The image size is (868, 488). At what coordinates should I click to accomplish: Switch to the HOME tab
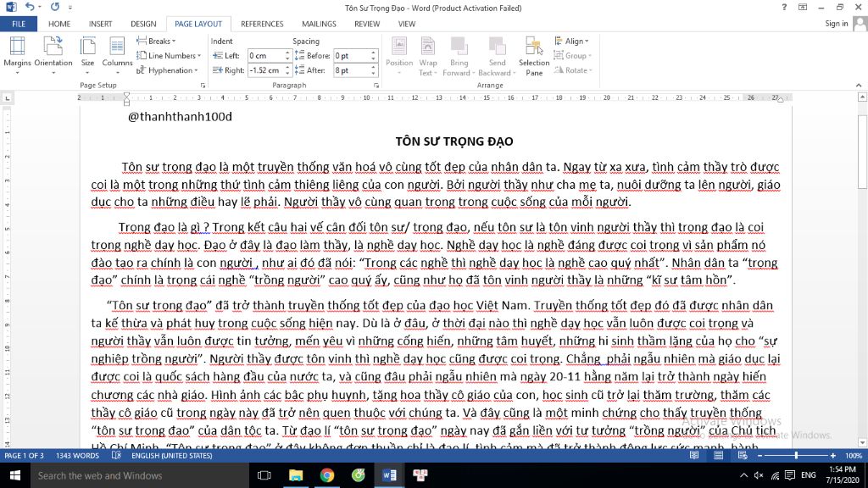[x=59, y=24]
